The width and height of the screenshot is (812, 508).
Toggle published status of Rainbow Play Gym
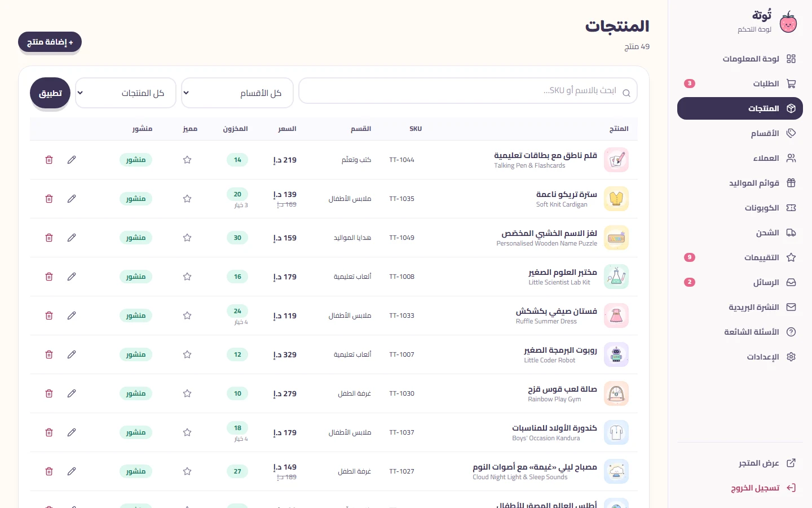click(136, 393)
